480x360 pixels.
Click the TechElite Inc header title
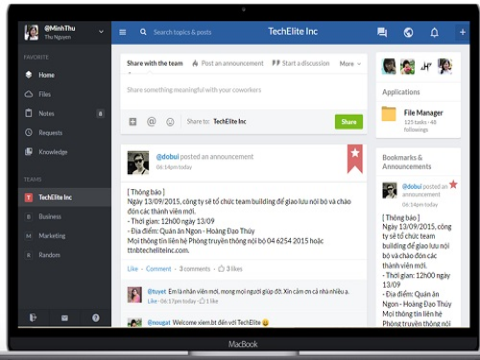(293, 32)
